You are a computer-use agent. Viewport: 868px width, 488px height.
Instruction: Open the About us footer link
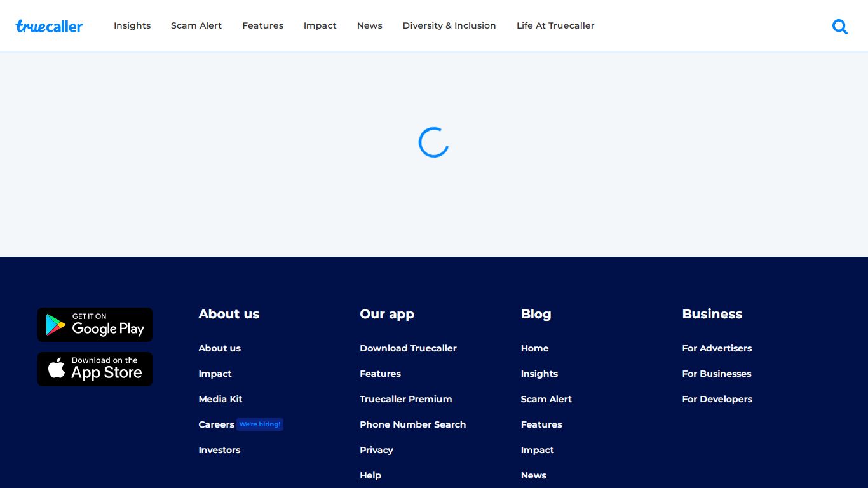[x=220, y=348]
